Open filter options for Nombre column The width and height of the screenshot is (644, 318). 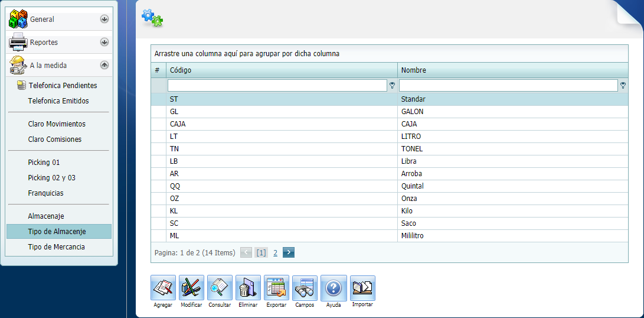point(623,86)
